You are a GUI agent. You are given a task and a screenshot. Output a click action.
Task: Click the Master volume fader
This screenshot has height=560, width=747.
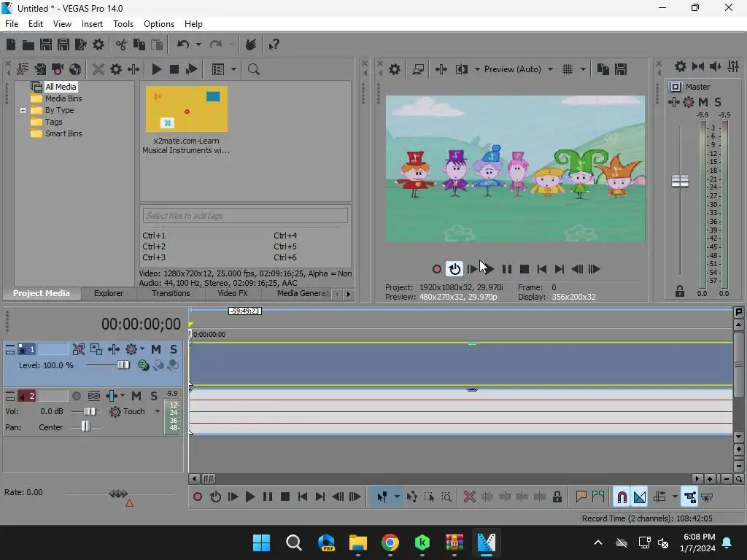pos(680,181)
